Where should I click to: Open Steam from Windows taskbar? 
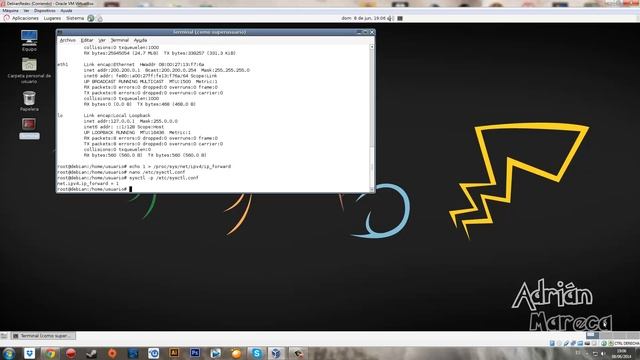[91, 353]
